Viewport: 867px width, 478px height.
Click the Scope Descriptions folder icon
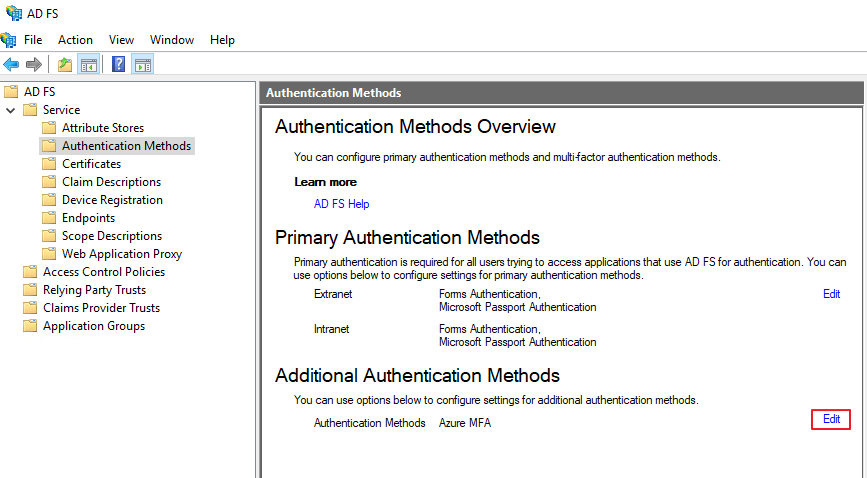[49, 236]
